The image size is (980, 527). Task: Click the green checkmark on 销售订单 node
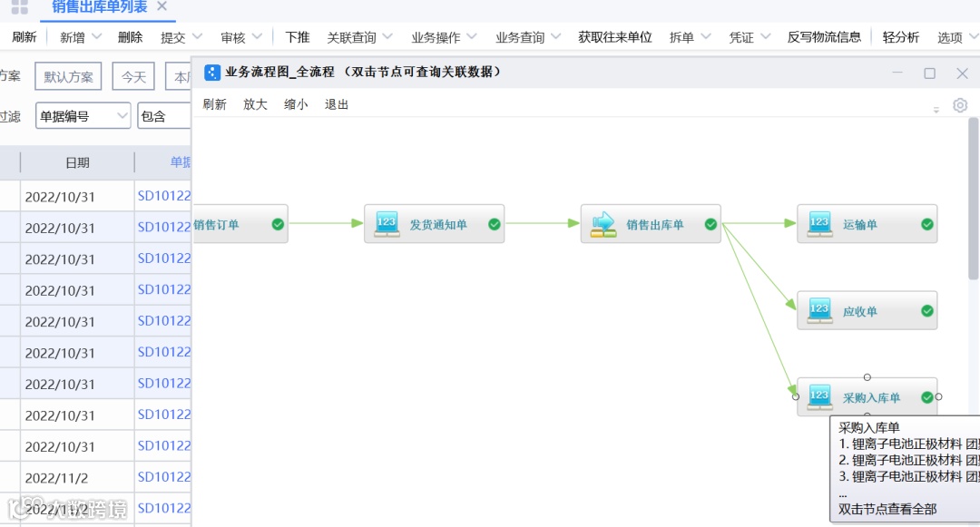click(x=279, y=224)
